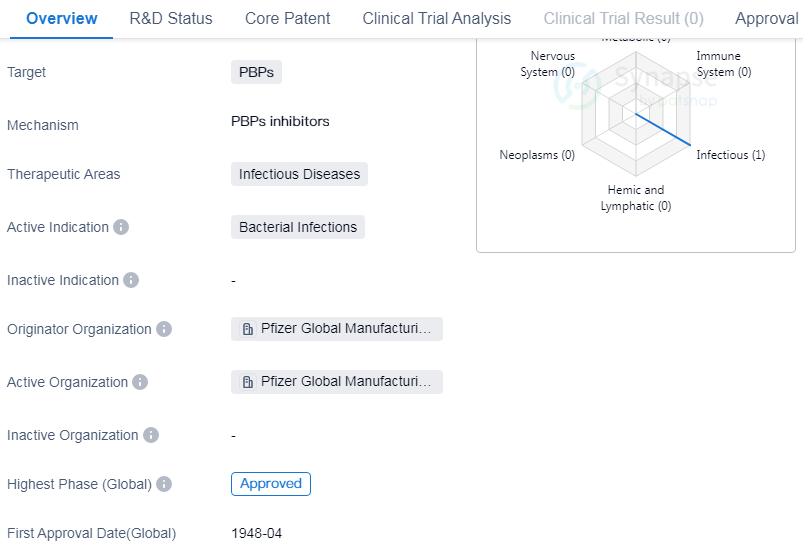Click building icon in Active Organization tag
This screenshot has width=803, height=541.
click(248, 382)
